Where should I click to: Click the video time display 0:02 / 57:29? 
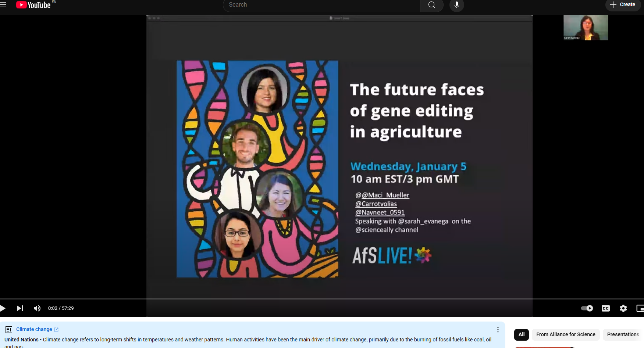tap(61, 308)
